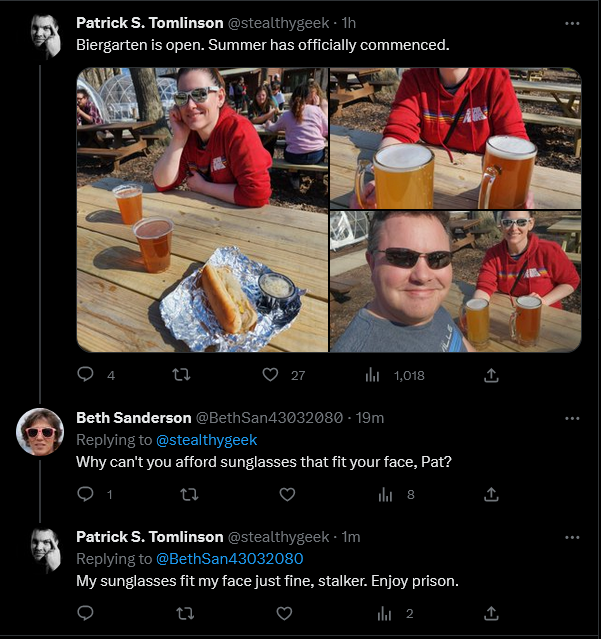This screenshot has height=639, width=601.
Task: Share the 'Enjoy prison' reply
Action: point(491,613)
